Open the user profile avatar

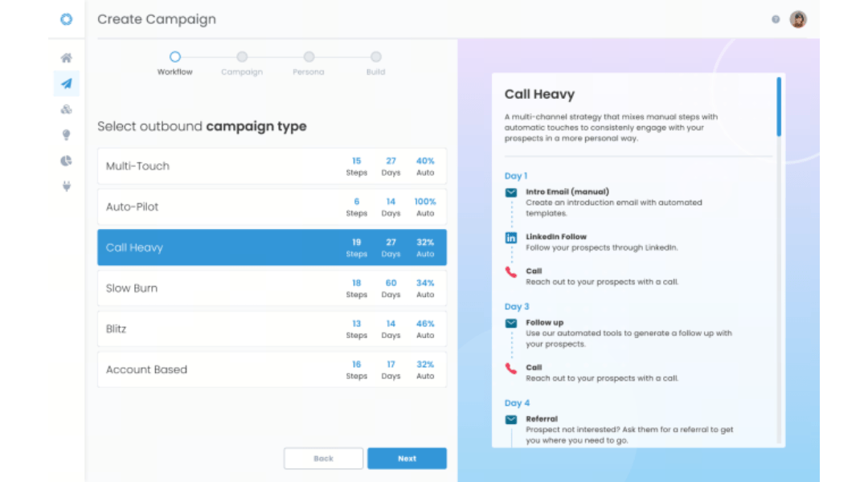coord(798,19)
